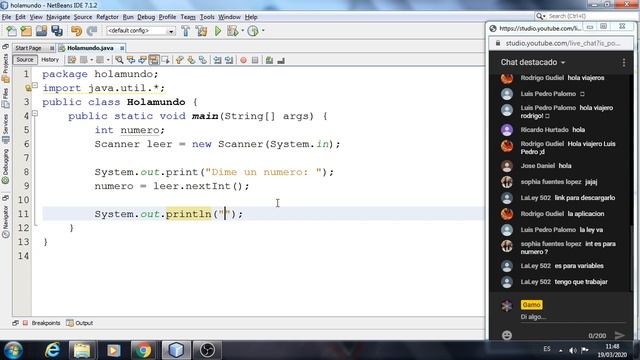Switch to the Start Page tab

tap(28, 48)
